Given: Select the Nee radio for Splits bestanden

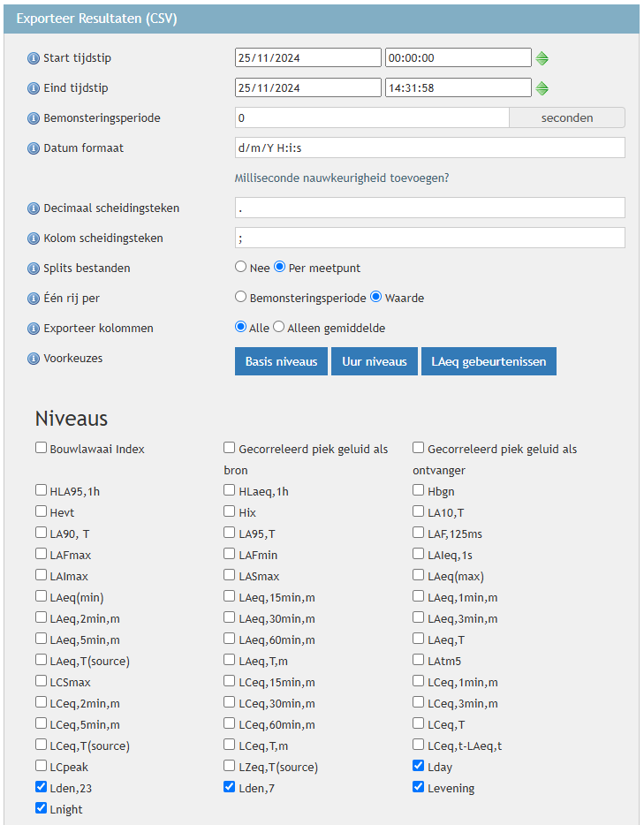Looking at the screenshot, I should (x=240, y=267).
